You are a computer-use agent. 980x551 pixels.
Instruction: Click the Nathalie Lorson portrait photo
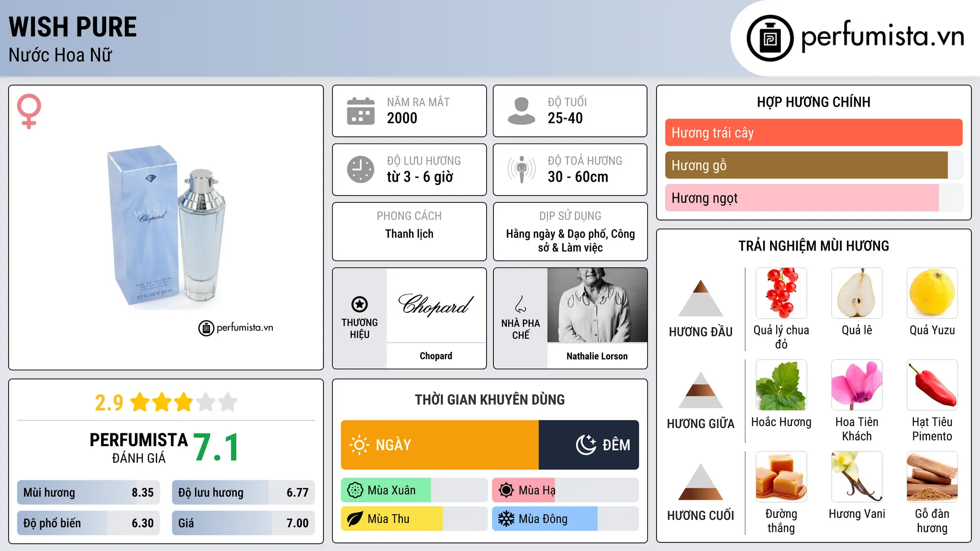coord(597,305)
